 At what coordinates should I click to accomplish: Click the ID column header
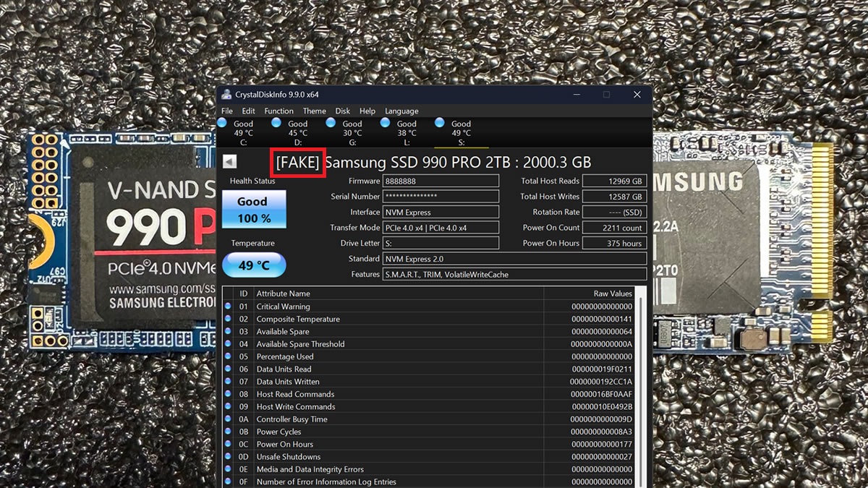(x=244, y=294)
